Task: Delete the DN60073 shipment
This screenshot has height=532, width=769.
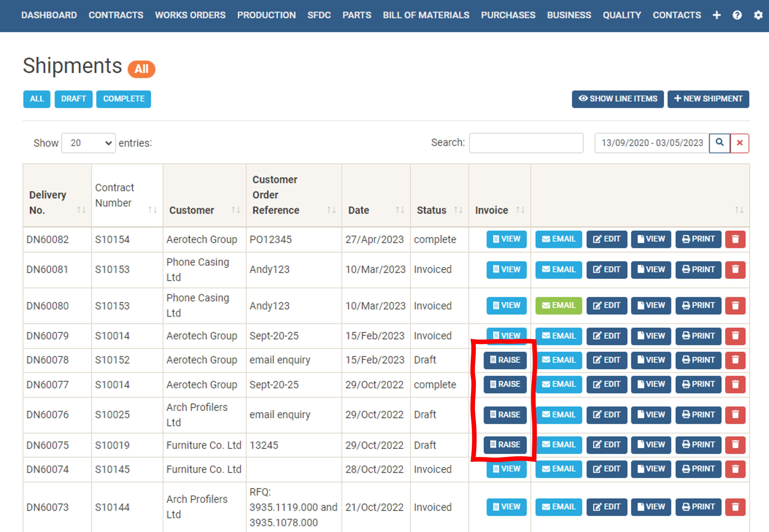Action: click(735, 507)
